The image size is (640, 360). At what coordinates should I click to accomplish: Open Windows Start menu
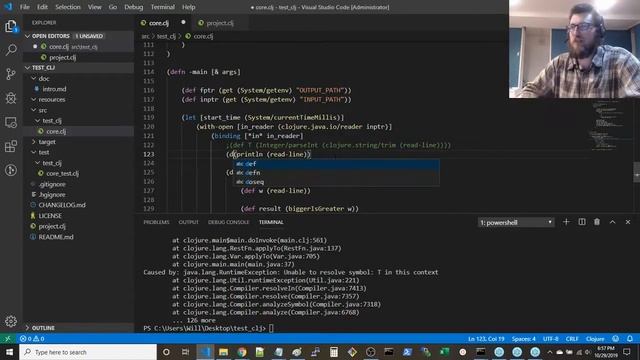pyautogui.click(x=9, y=352)
